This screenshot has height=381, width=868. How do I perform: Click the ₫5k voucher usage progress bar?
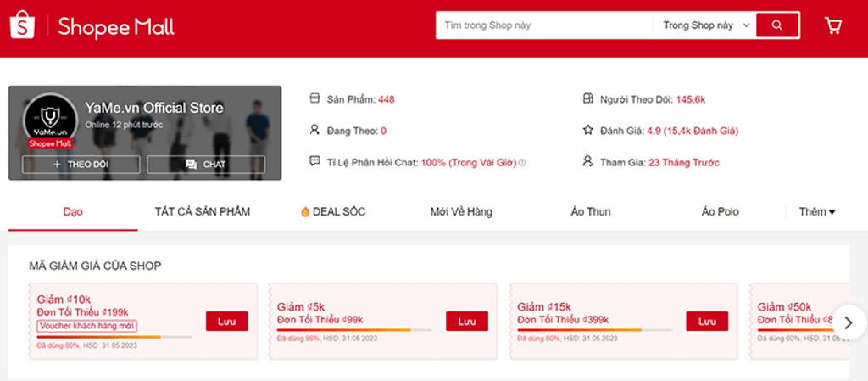point(355,330)
